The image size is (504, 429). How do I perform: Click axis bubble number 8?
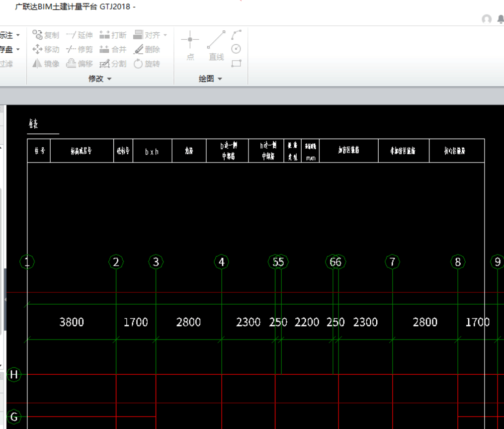tap(458, 262)
